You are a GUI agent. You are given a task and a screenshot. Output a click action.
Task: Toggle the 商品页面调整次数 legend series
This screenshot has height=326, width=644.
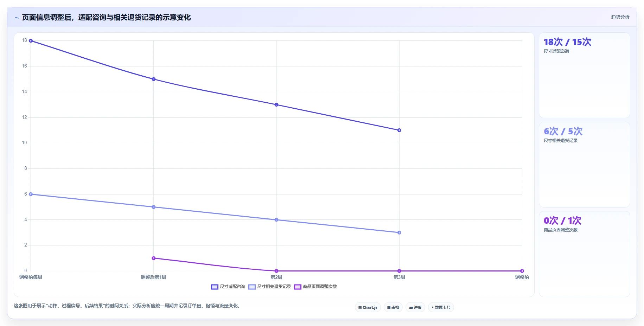coord(315,287)
